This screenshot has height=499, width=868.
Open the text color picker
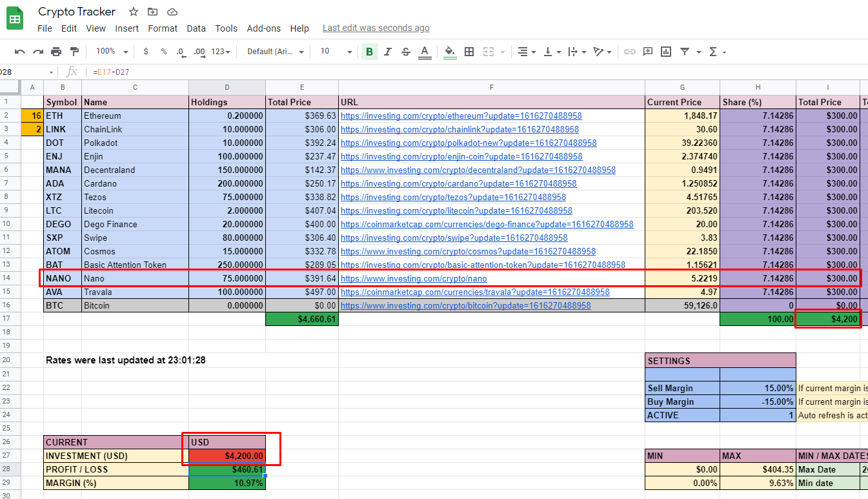[x=424, y=52]
